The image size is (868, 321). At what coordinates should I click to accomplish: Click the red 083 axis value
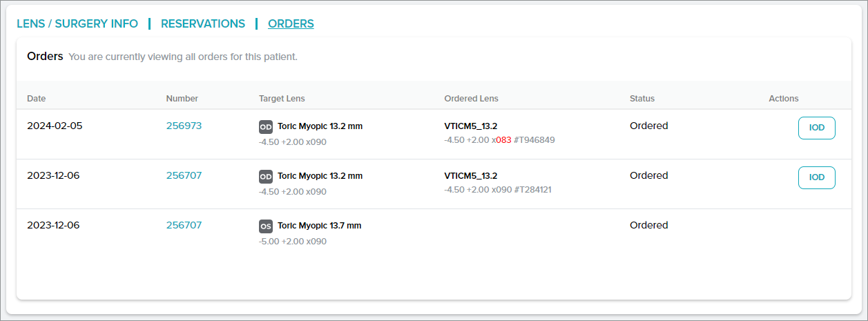503,140
